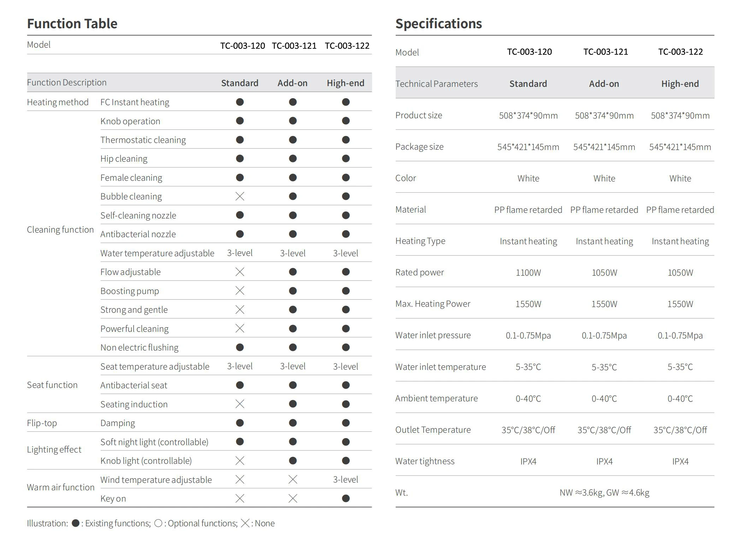Click the Specifications heading
756x545 pixels.
click(438, 24)
